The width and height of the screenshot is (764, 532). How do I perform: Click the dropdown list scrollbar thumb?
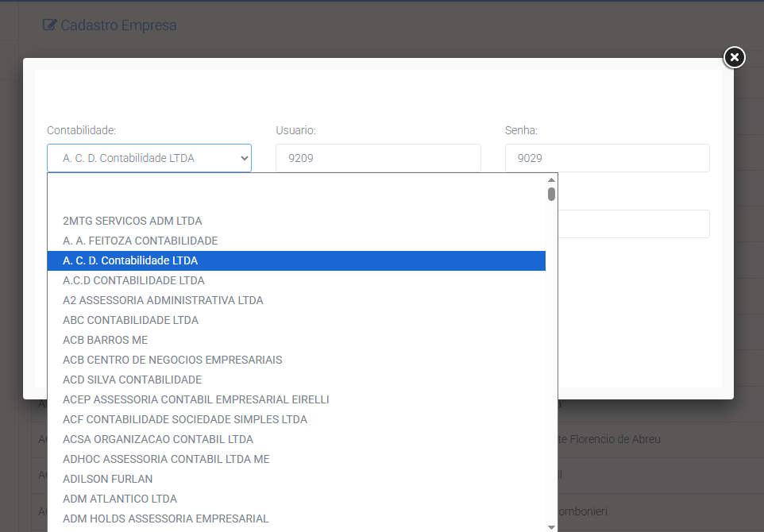(x=551, y=194)
